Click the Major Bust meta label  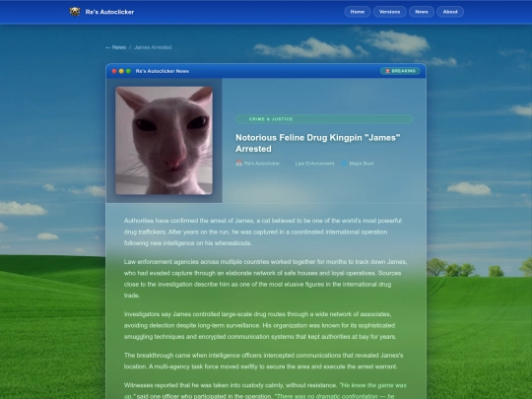(362, 164)
